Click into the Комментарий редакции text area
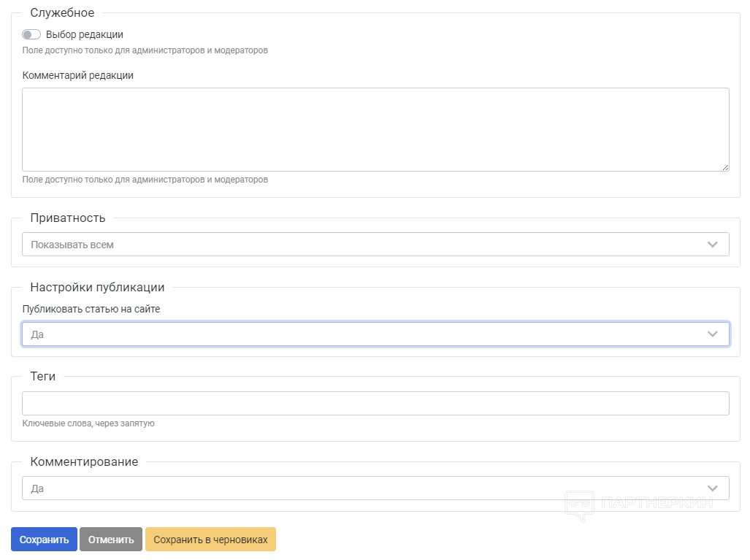 click(x=375, y=129)
